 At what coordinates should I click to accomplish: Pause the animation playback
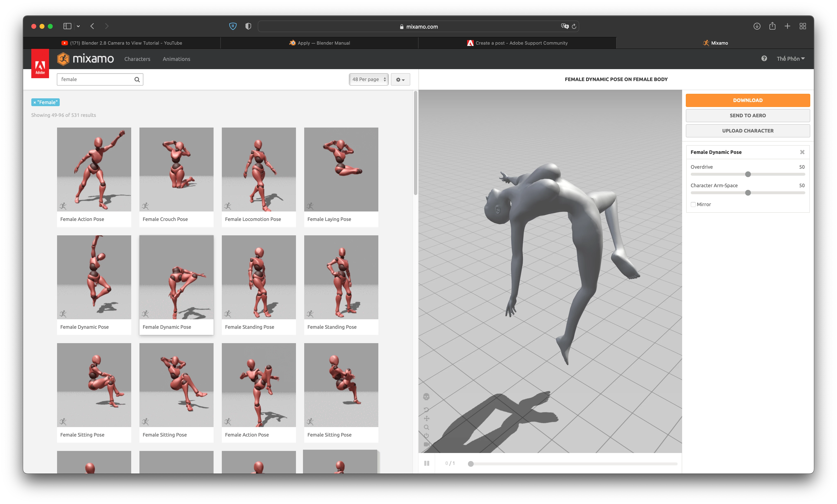click(427, 463)
